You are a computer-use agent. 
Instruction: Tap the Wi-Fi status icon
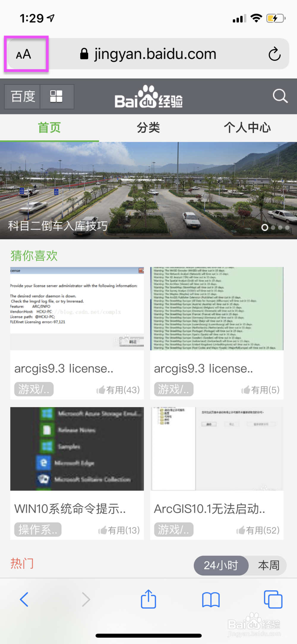point(256,18)
